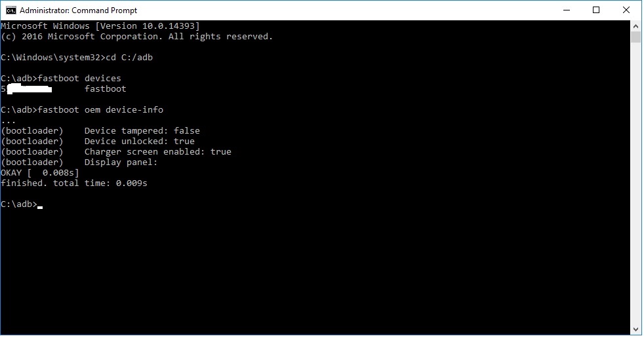Screen dimensions: 644x338
Task: Click the 'Charger screen enabled: true' line
Action: 158,152
